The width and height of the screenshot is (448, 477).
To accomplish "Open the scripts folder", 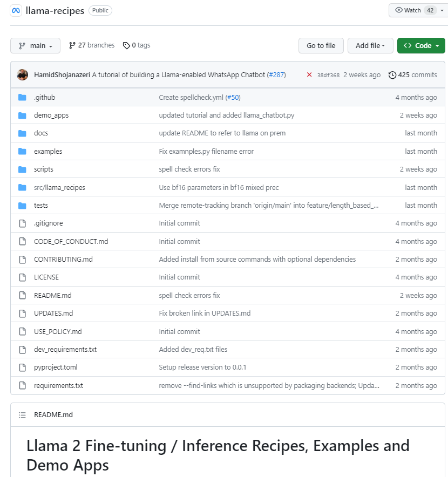I will (x=44, y=169).
